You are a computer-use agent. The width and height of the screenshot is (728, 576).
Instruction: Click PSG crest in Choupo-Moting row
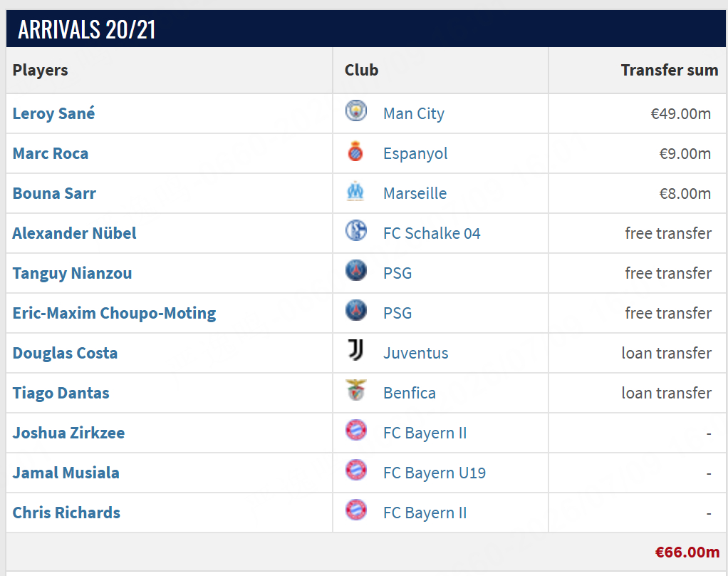pyautogui.click(x=356, y=310)
